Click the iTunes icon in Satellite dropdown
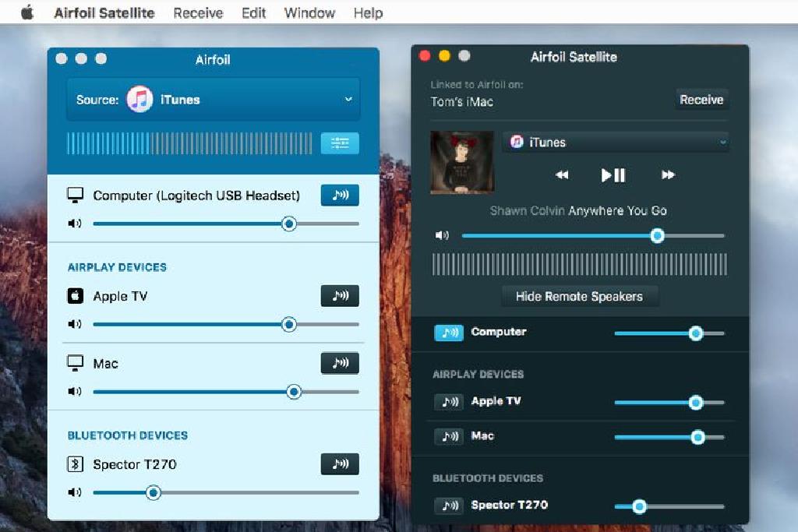 517,142
